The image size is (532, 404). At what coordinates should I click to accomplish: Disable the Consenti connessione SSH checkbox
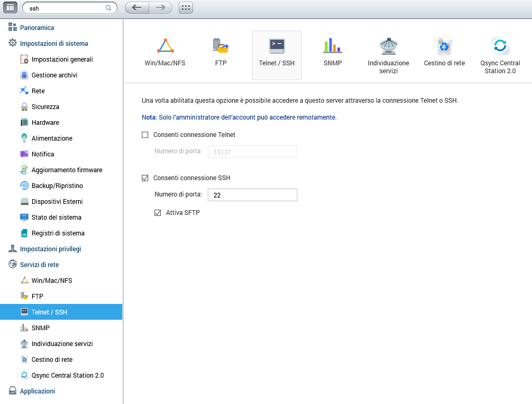click(x=146, y=178)
